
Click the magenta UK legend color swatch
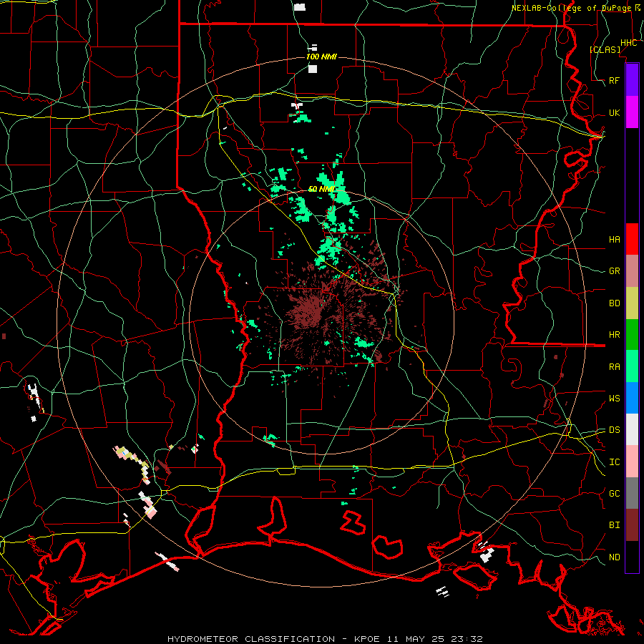point(632,112)
